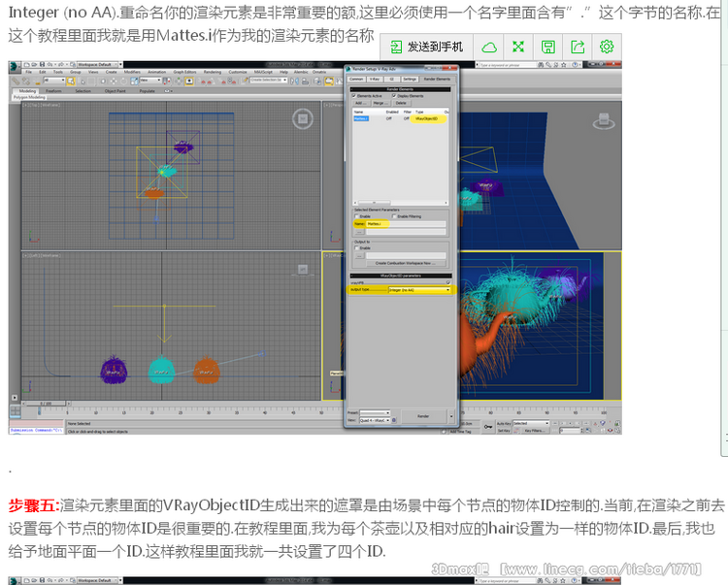
Task: Open the Customize menu in 3ds Max
Action: 237,72
